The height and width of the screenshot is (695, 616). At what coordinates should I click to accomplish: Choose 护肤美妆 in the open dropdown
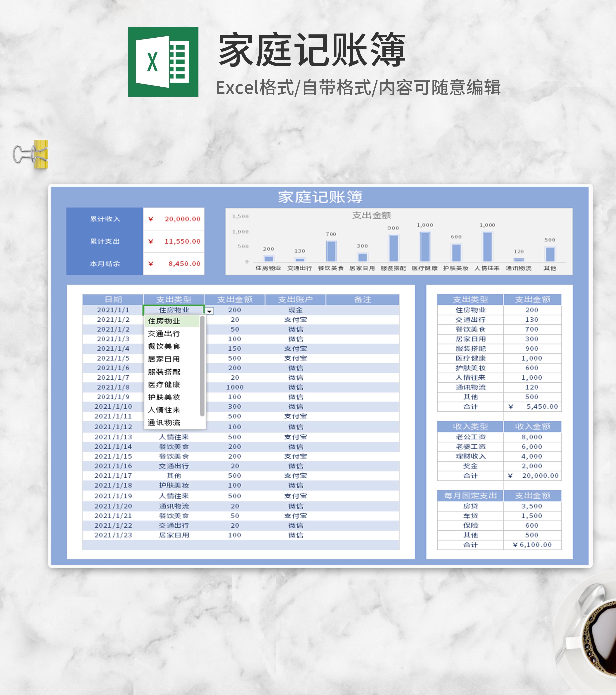tap(164, 398)
